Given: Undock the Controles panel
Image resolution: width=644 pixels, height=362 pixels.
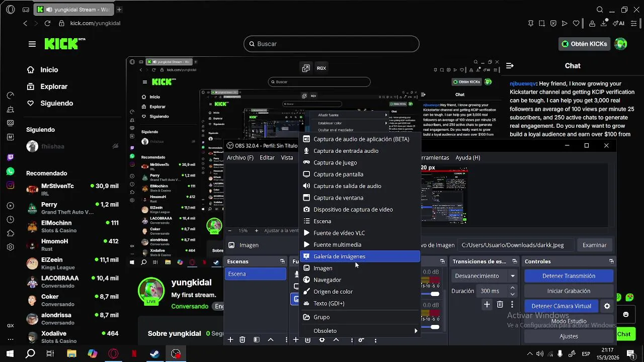Looking at the screenshot, I should (611, 261).
